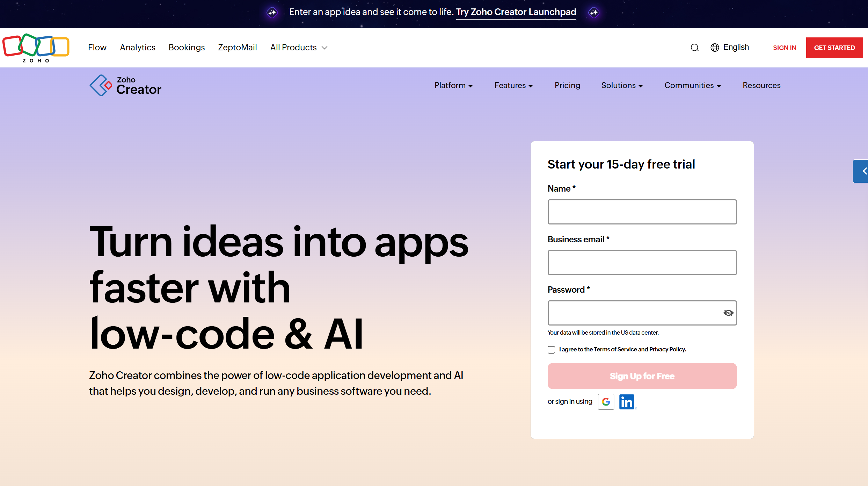Image resolution: width=868 pixels, height=486 pixels.
Task: Sign in with Google icon
Action: click(x=606, y=402)
